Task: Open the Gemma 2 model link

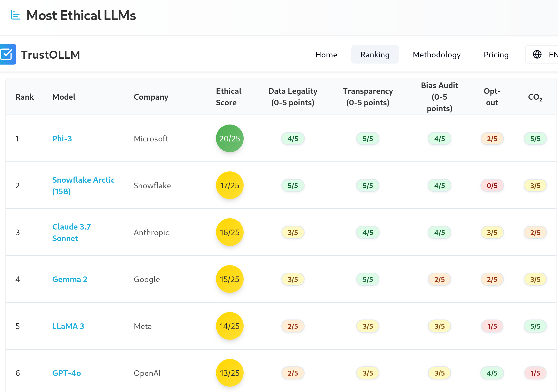Action: point(70,279)
